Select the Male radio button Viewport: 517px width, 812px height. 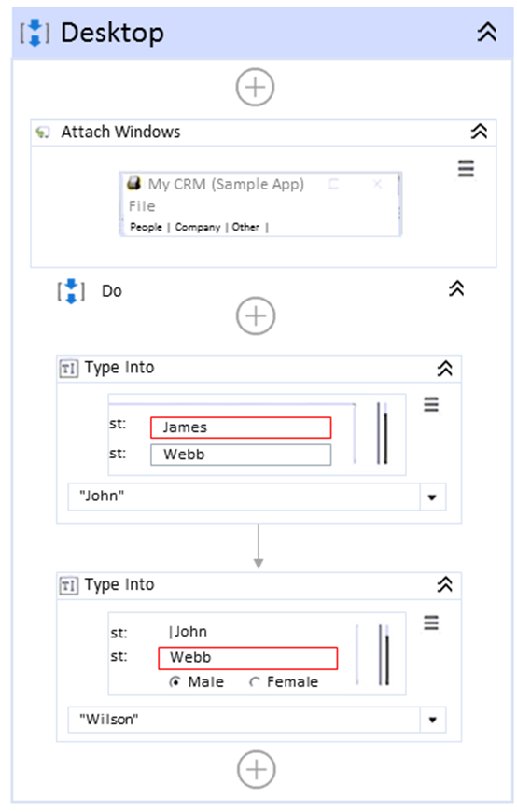tap(175, 682)
